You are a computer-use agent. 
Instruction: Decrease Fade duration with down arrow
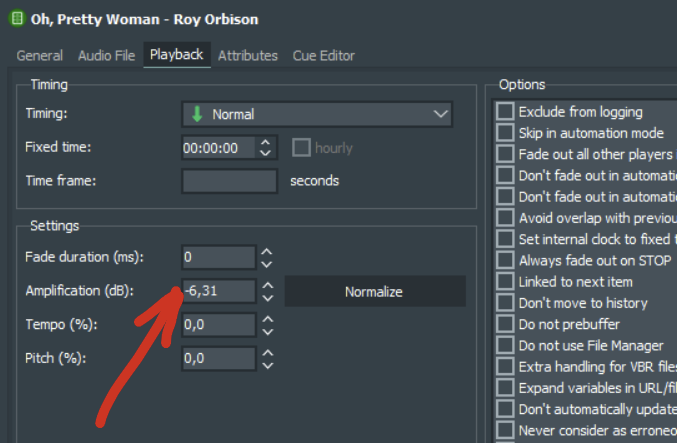pyautogui.click(x=266, y=263)
